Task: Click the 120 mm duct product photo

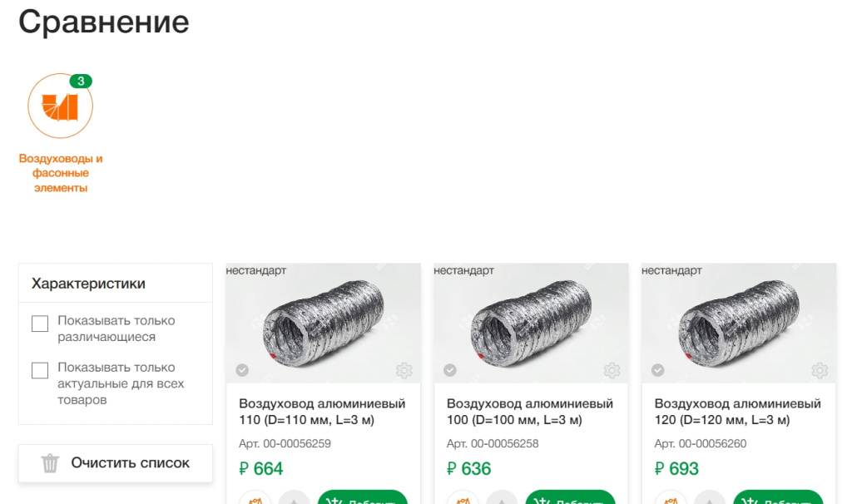Action: pos(739,324)
